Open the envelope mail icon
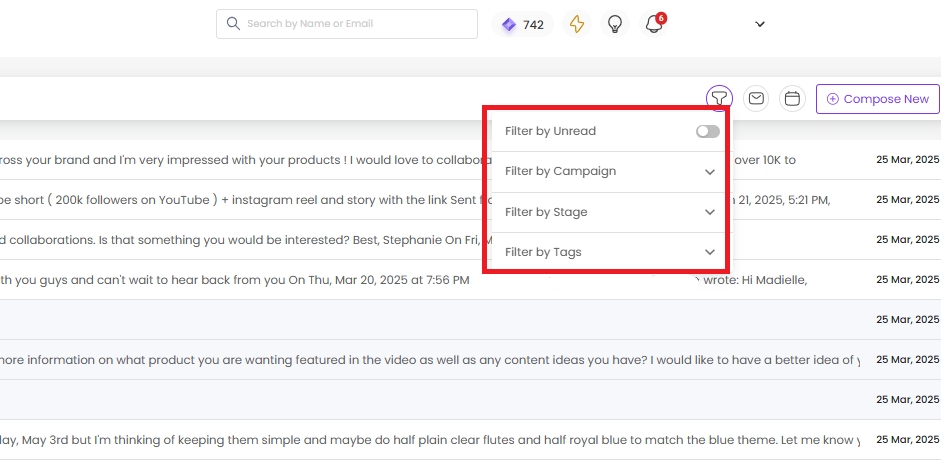The width and height of the screenshot is (941, 460). (x=756, y=98)
